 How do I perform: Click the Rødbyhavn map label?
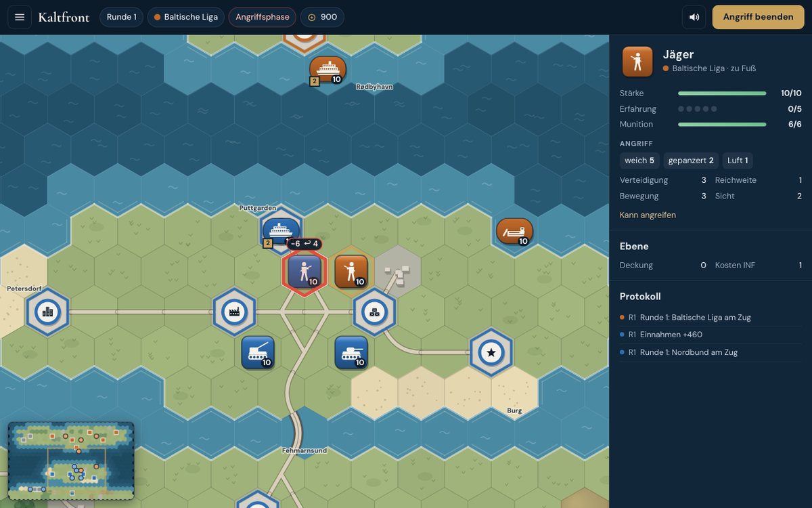pyautogui.click(x=374, y=87)
